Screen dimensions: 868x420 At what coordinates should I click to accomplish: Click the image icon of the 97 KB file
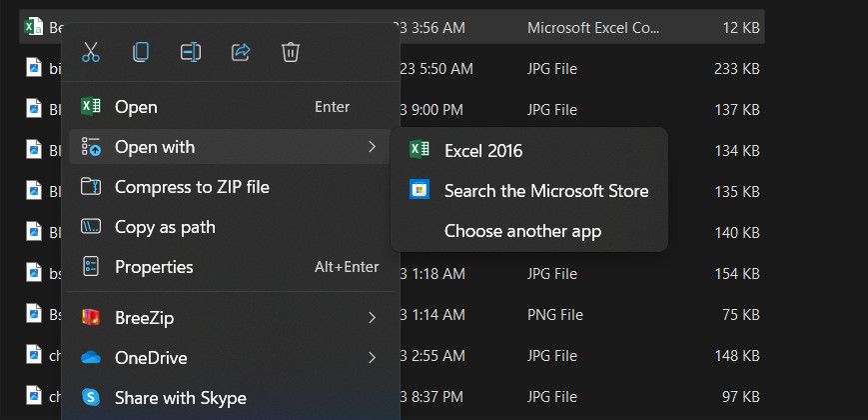pos(34,395)
